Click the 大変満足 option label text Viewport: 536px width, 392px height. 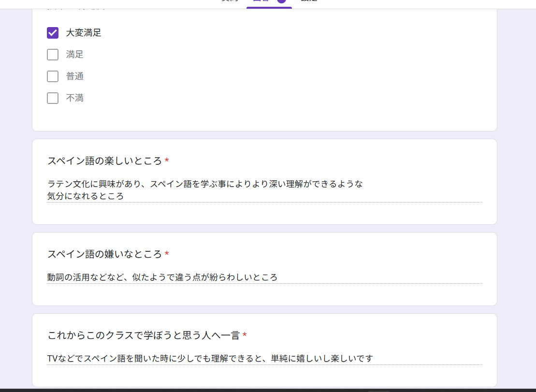[x=84, y=33]
